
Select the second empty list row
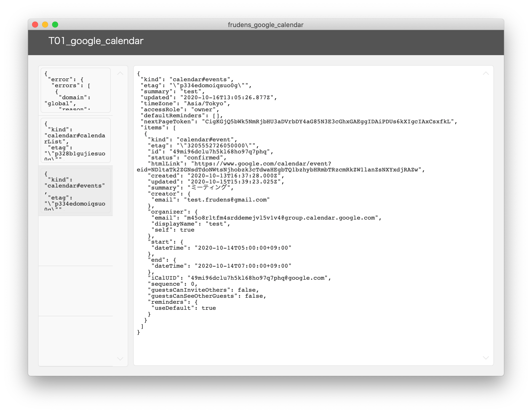[76, 291]
